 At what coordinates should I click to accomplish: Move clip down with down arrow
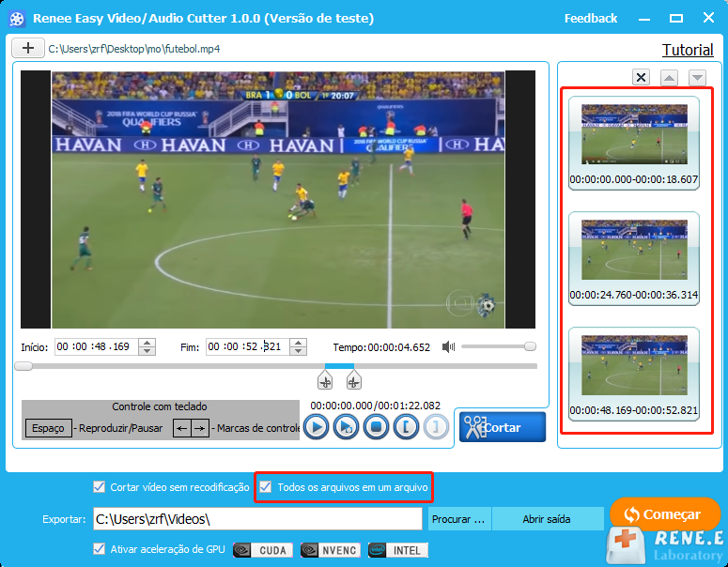point(697,77)
